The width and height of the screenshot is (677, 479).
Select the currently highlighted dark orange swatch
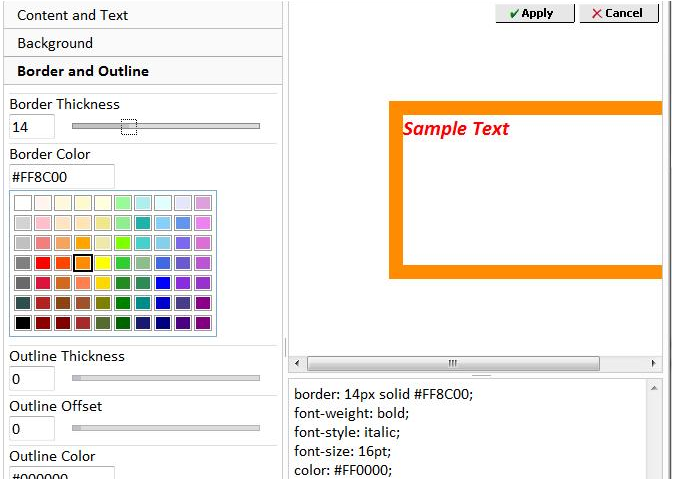83,263
